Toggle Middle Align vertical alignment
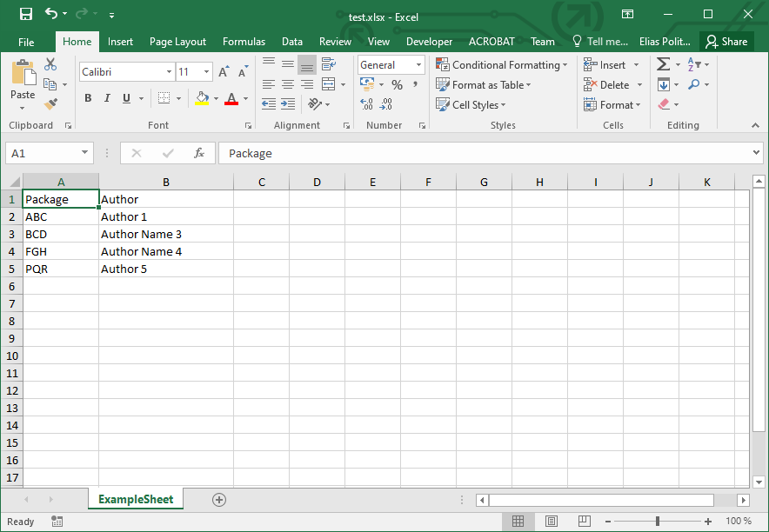The image size is (769, 532). click(288, 63)
